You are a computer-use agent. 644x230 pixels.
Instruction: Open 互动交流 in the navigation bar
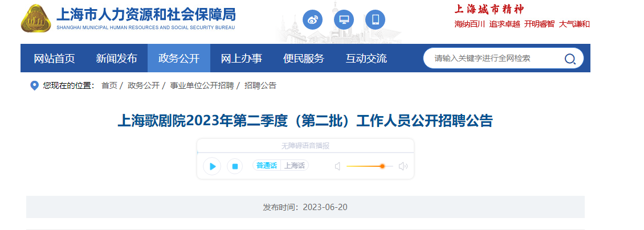[366, 58]
